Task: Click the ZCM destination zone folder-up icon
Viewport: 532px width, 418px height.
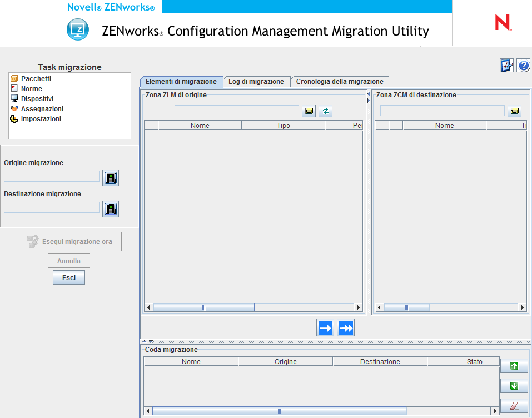Action: 514,111
